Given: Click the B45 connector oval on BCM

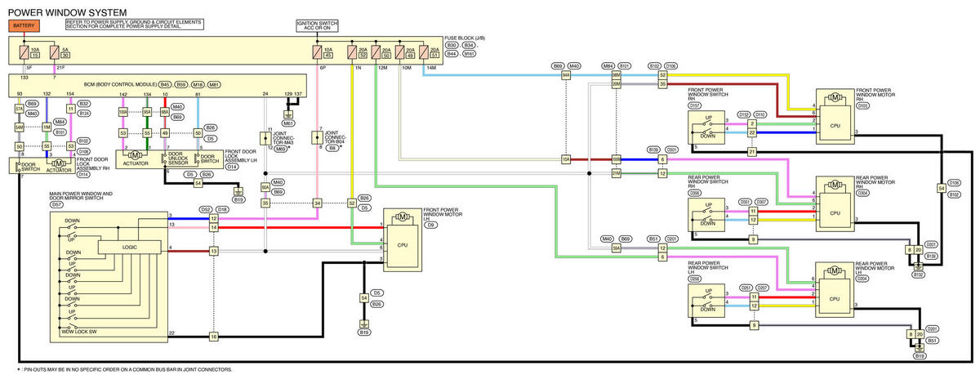Looking at the screenshot, I should 166,83.
